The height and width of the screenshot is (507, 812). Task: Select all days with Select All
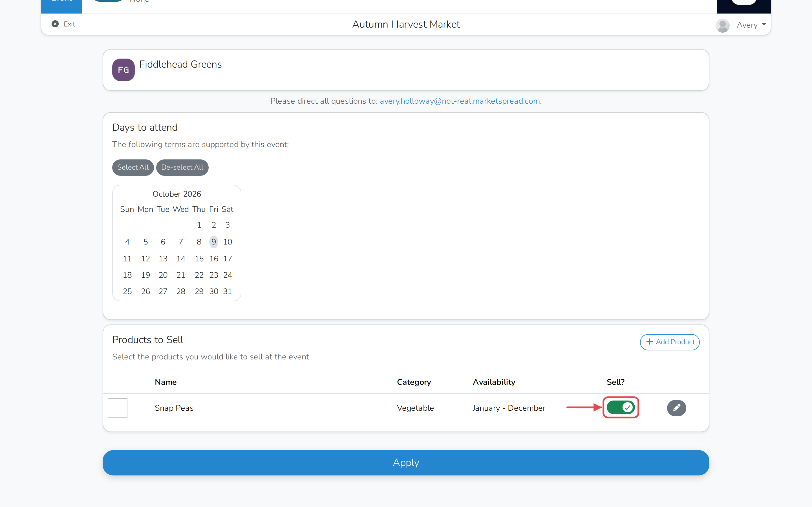133,167
